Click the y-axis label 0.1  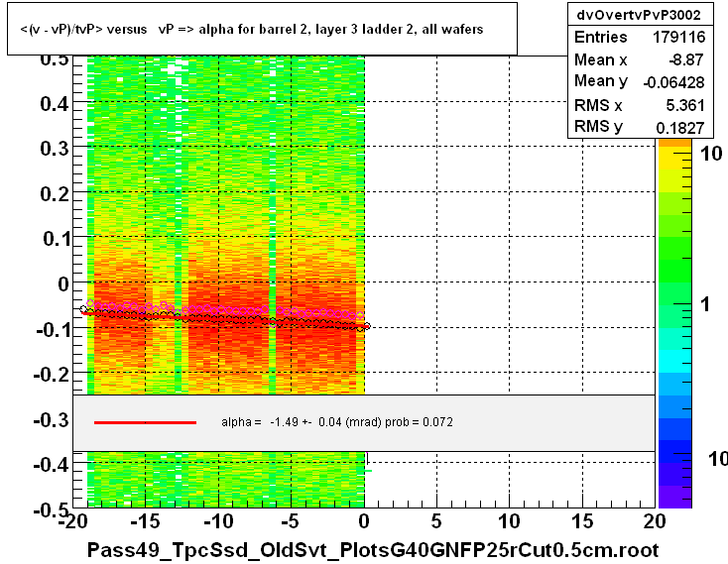56,239
